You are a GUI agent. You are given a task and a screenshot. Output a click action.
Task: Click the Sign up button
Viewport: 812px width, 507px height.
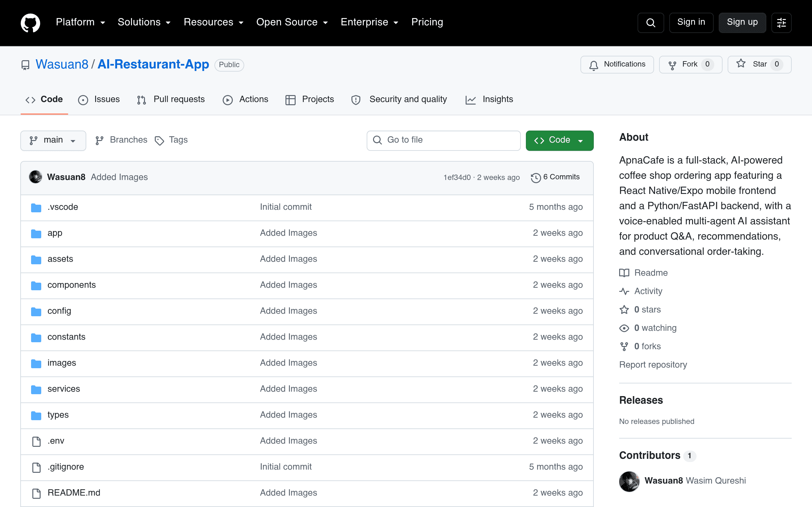point(742,23)
